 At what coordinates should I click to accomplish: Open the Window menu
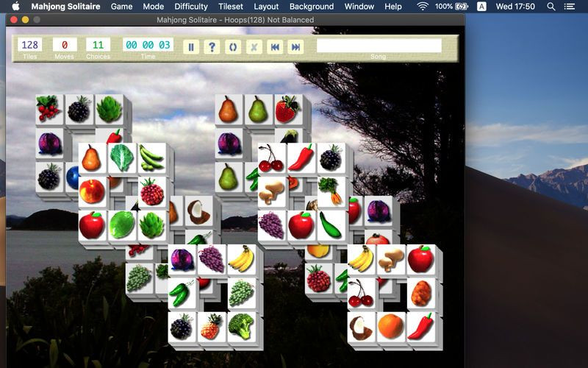point(359,7)
